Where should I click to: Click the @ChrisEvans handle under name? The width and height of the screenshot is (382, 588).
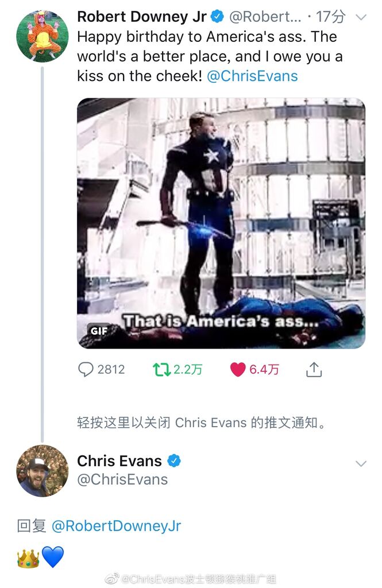122,479
